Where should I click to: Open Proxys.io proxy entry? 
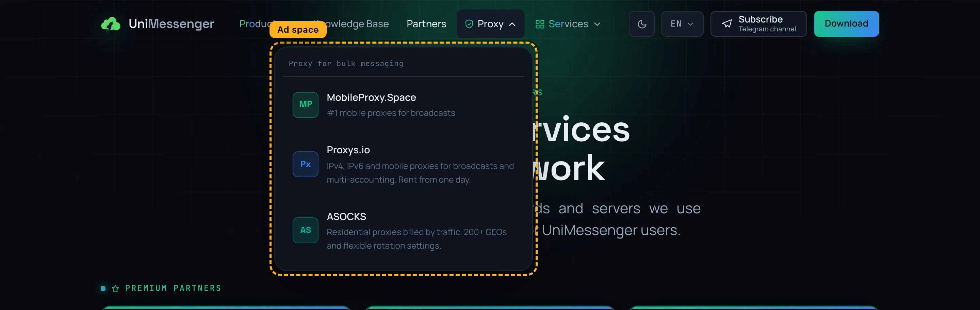pos(403,164)
